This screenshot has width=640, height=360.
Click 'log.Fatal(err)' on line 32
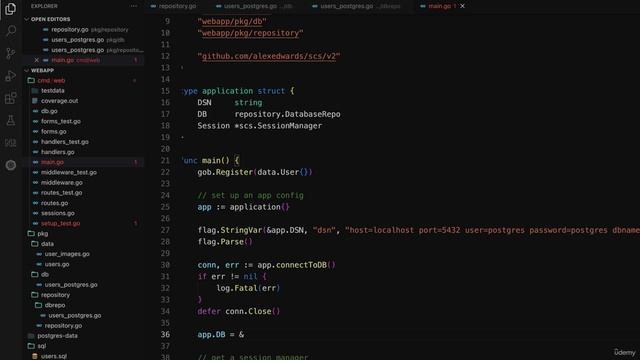[248, 288]
